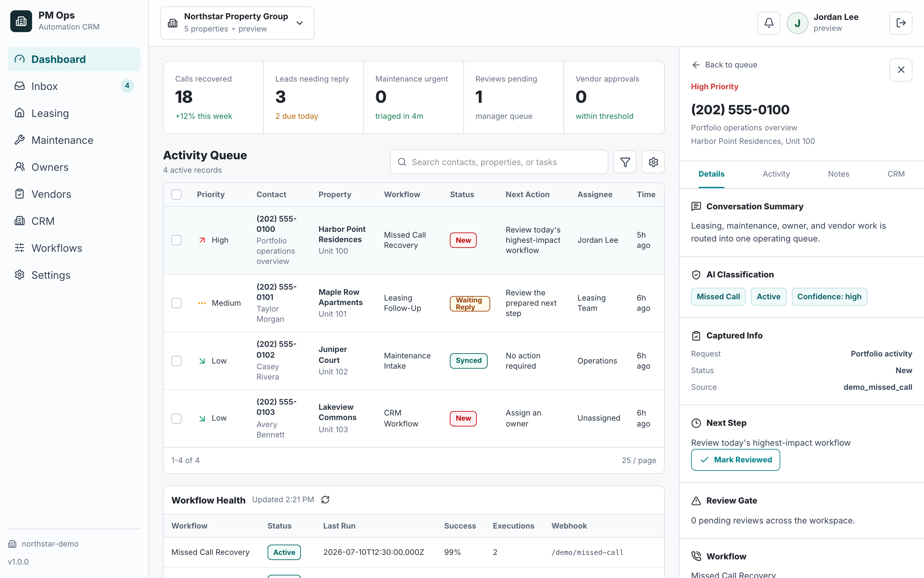Click the Conversation Summary message icon
Image resolution: width=924 pixels, height=578 pixels.
[696, 206]
